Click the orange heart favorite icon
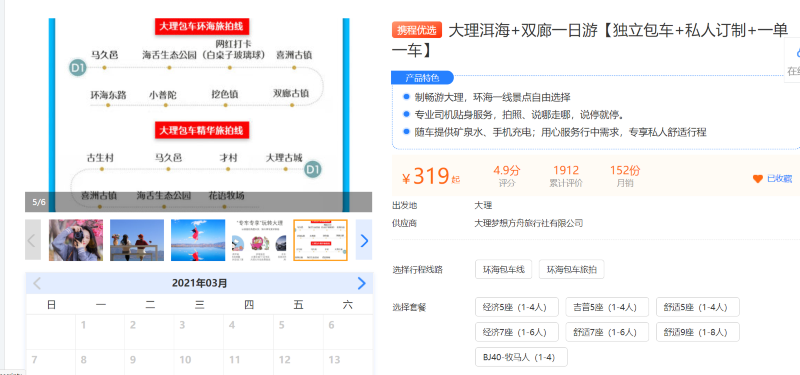The height and width of the screenshot is (375, 800). (758, 179)
